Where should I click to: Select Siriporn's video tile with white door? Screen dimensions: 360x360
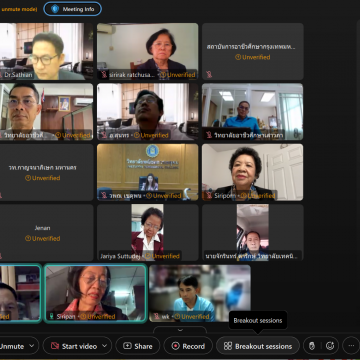pos(252,172)
